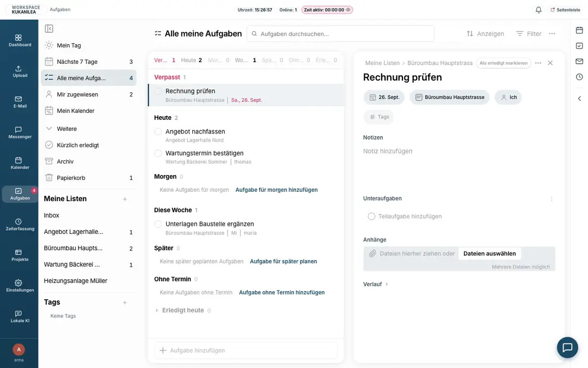Open the Inbox list
Viewport: 588px width, 368px height.
89,215
